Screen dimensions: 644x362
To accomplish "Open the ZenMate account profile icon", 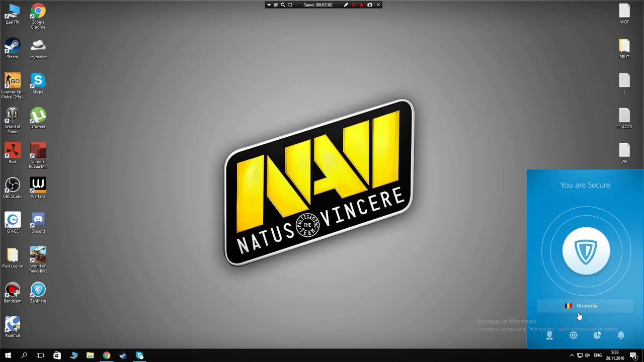I will tap(549, 335).
